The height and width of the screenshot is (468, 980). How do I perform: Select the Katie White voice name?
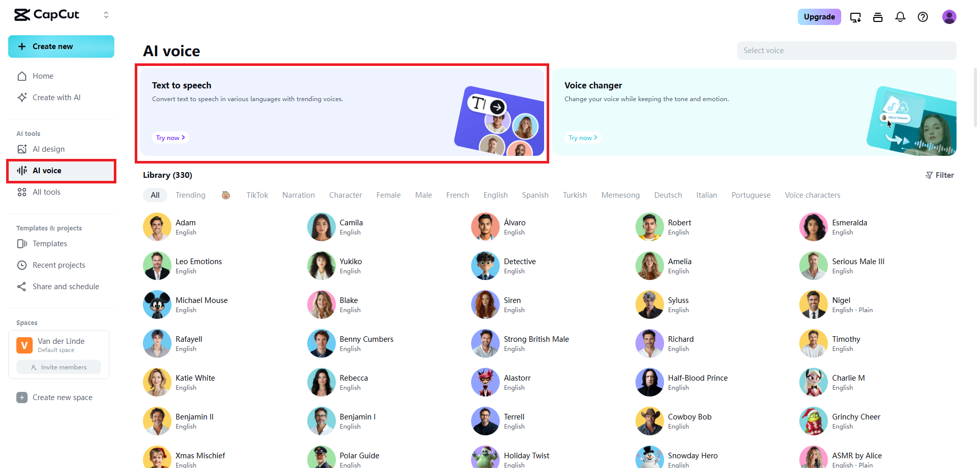tap(195, 378)
